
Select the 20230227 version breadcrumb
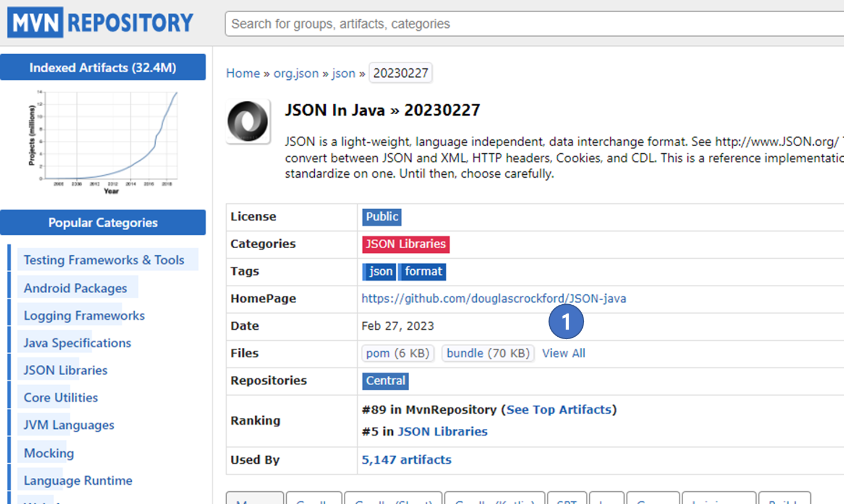click(401, 73)
